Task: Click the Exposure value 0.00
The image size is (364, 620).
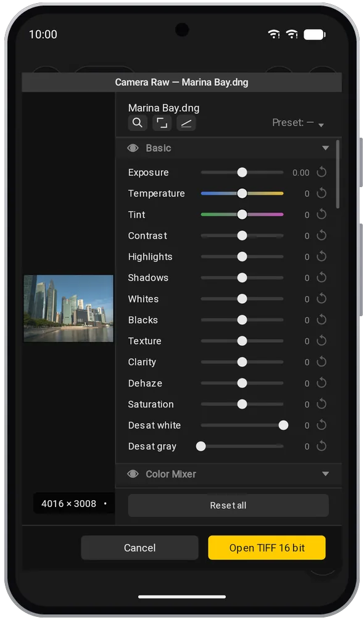Action: click(301, 173)
